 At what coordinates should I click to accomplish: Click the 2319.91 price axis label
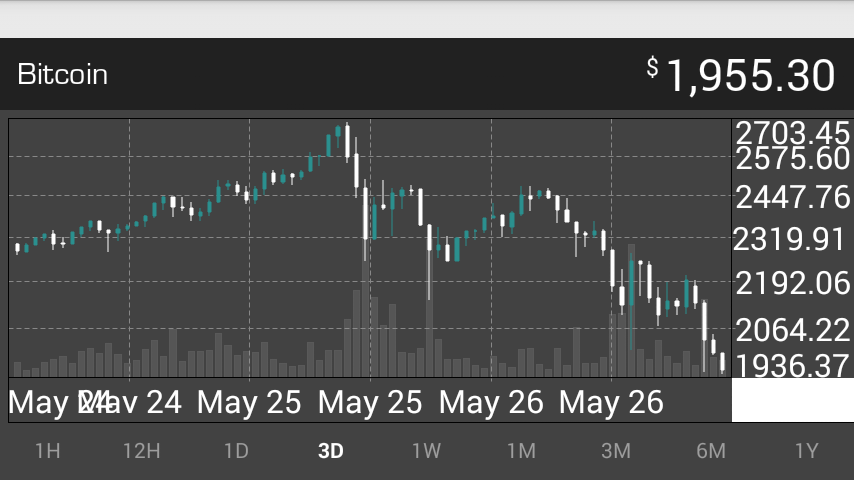790,240
